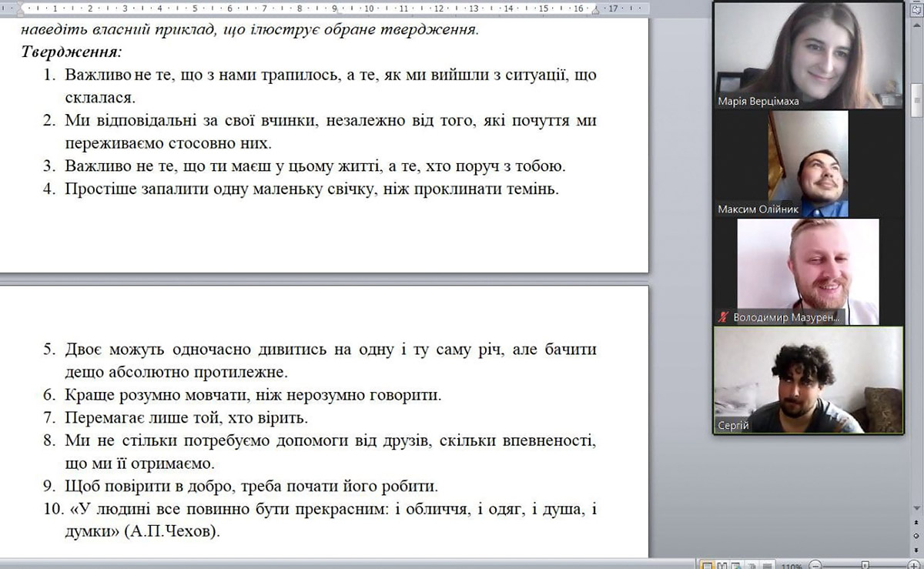Select the Сергій video thumbnail
Viewport: 924px width, 569px height.
pos(808,380)
